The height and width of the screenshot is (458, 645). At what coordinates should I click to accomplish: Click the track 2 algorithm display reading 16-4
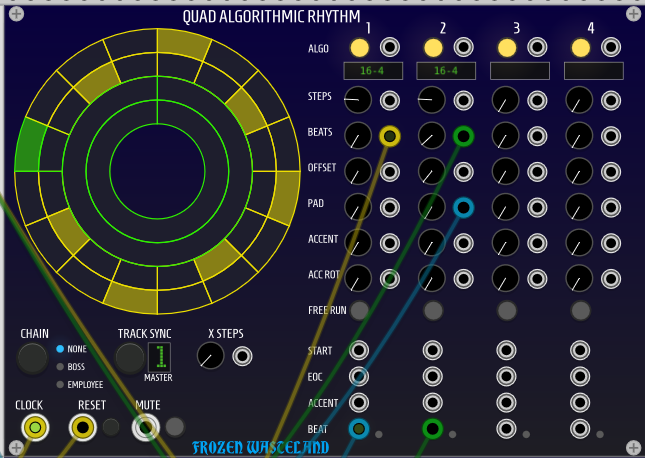(x=446, y=71)
